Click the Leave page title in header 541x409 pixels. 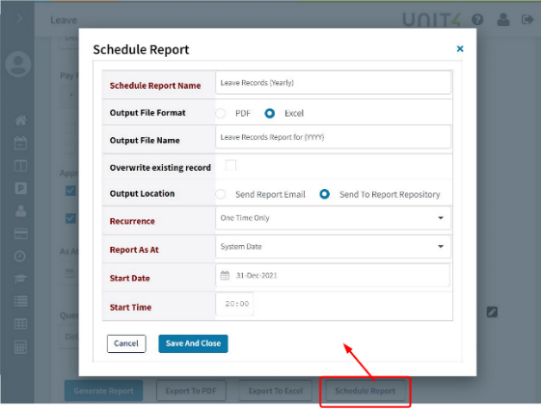click(x=63, y=20)
